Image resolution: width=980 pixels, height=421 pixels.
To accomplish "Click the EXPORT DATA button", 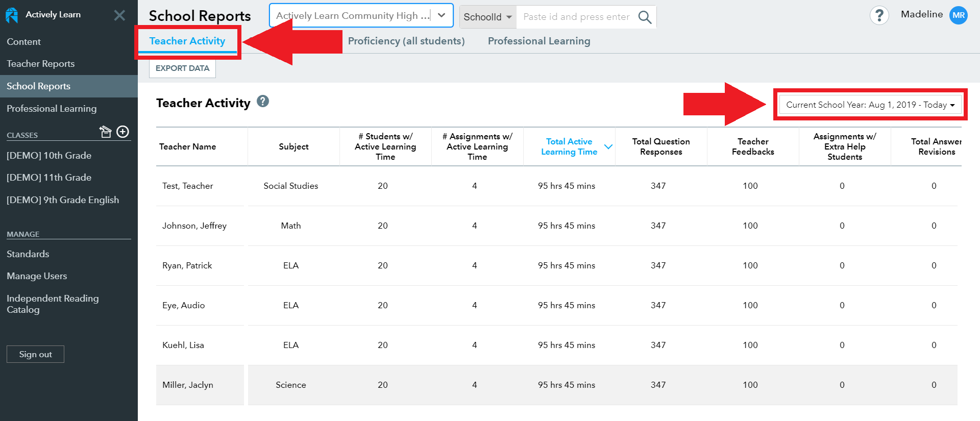I will pyautogui.click(x=182, y=68).
